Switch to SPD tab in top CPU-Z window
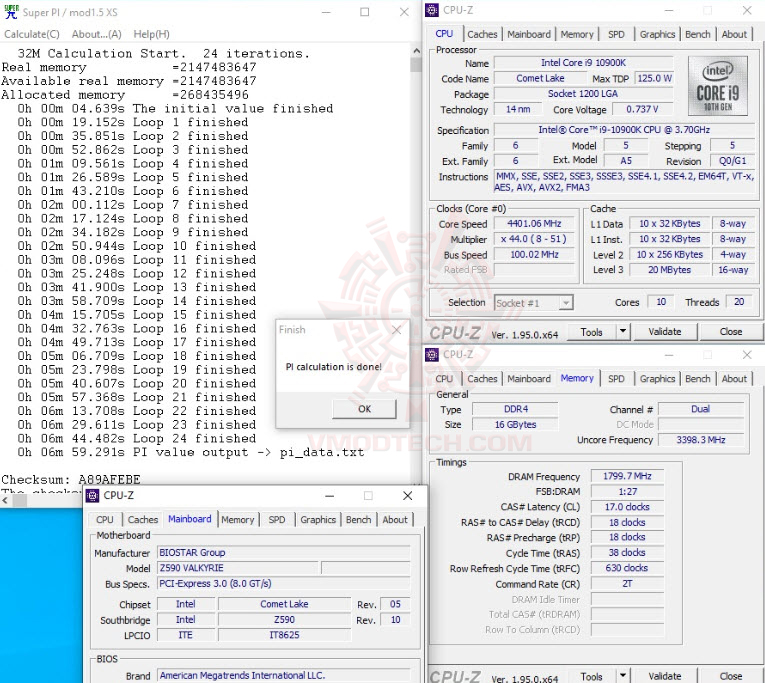This screenshot has width=765, height=683. tap(616, 34)
